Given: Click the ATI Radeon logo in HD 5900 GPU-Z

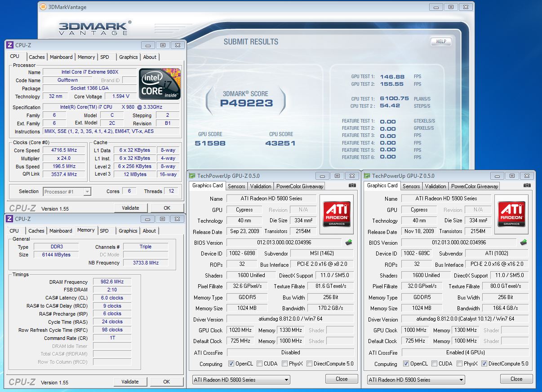Looking at the screenshot, I should (511, 214).
